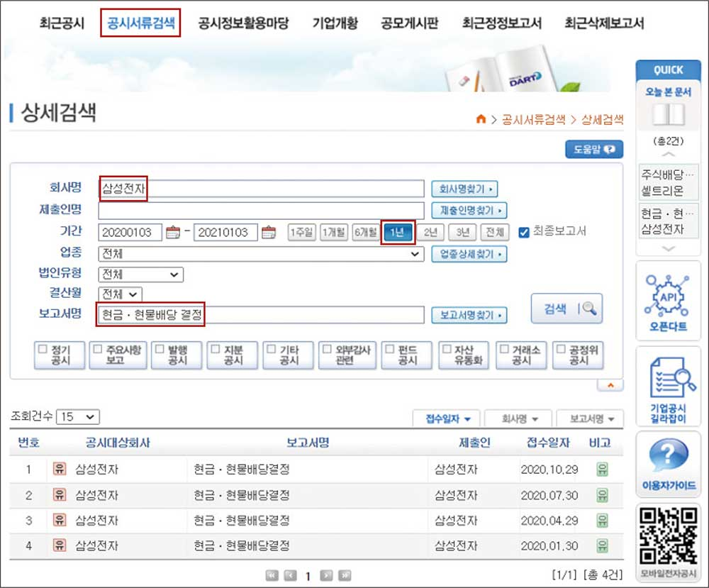Open the 기업개황 menu

coord(335,23)
